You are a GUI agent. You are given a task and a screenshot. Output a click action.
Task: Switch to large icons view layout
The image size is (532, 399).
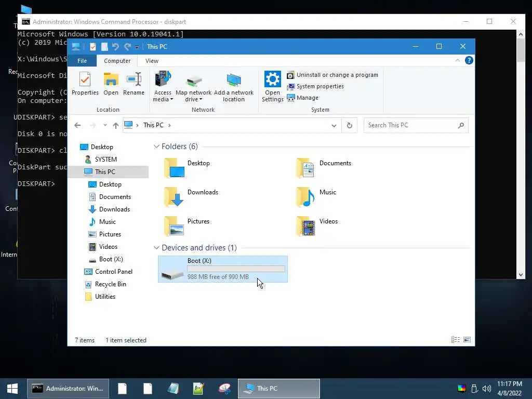pos(467,340)
